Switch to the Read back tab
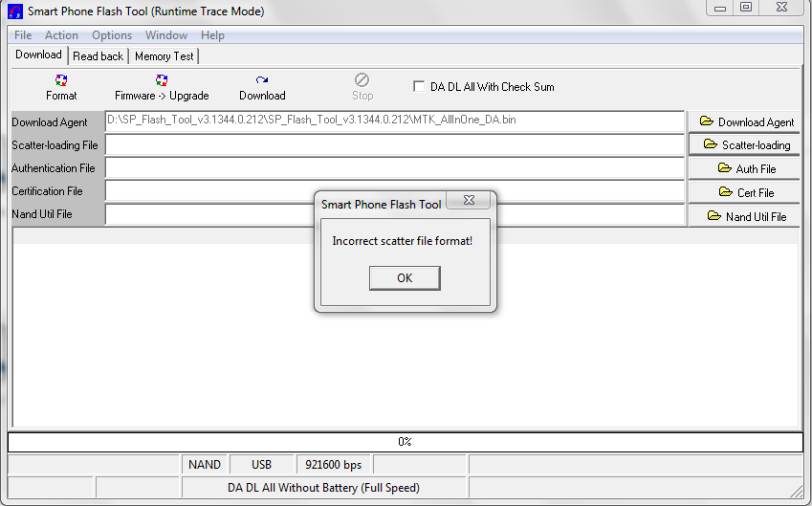 click(x=98, y=55)
